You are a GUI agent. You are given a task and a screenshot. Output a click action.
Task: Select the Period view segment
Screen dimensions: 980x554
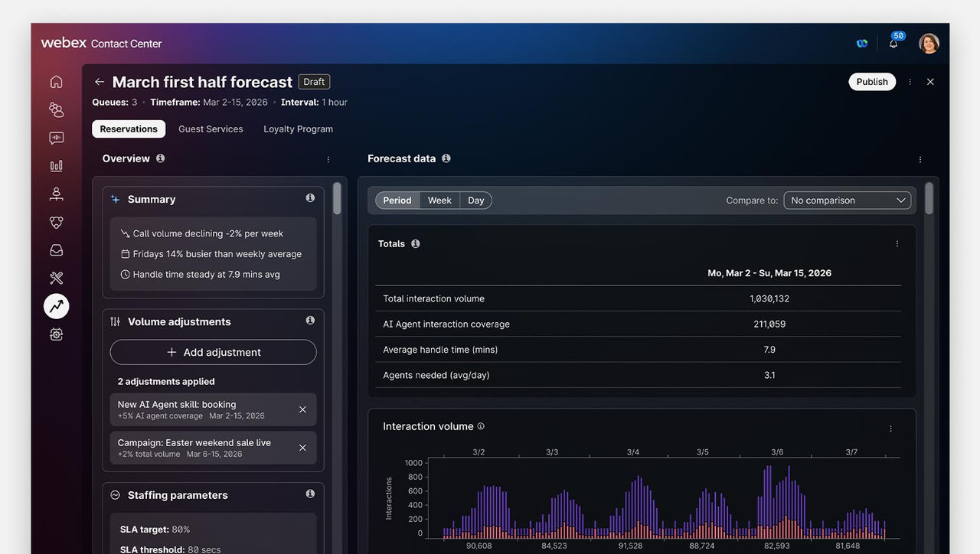[x=397, y=200]
